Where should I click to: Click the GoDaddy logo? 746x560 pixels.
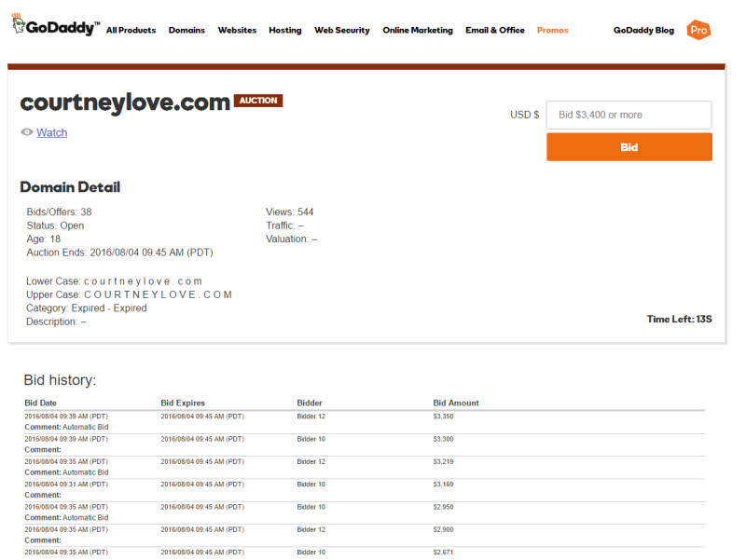56,25
